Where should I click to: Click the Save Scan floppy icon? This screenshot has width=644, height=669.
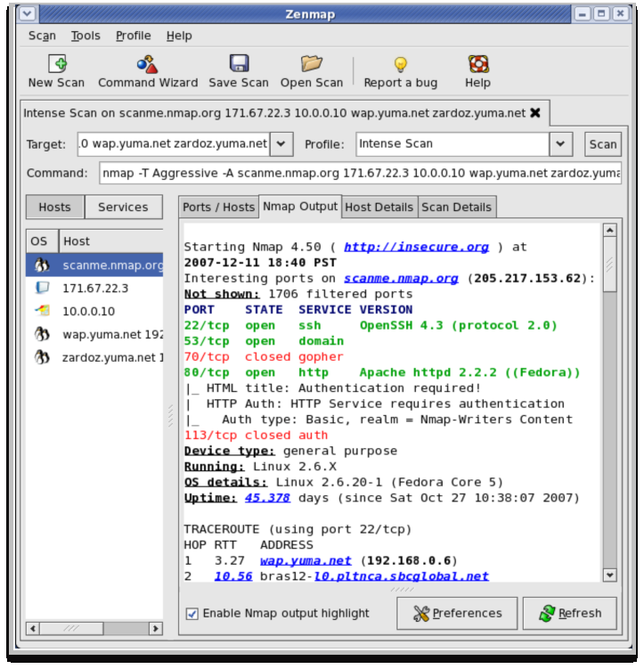click(x=239, y=63)
